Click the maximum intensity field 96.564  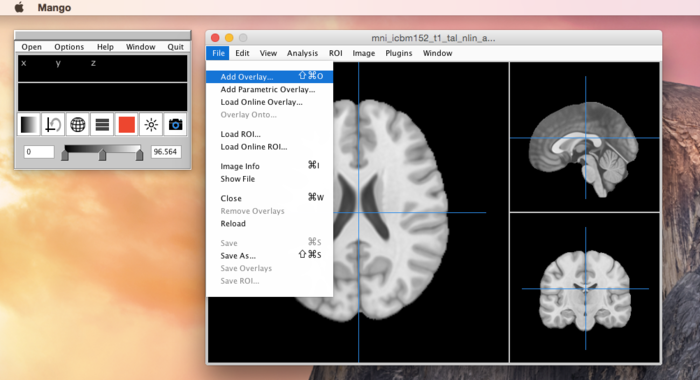pos(166,152)
